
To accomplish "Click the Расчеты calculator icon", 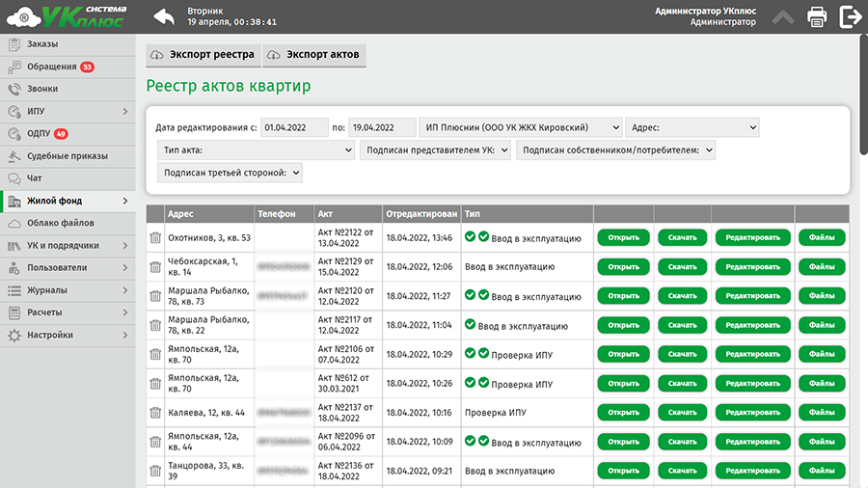I will (14, 312).
